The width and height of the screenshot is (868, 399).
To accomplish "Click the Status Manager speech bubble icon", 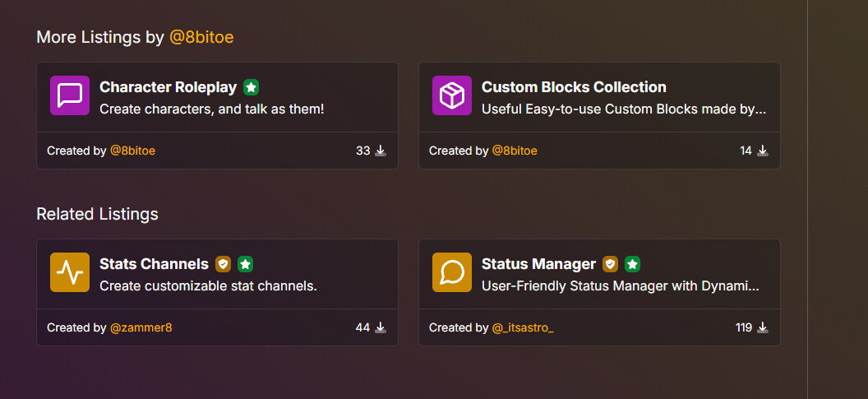I will 452,272.
